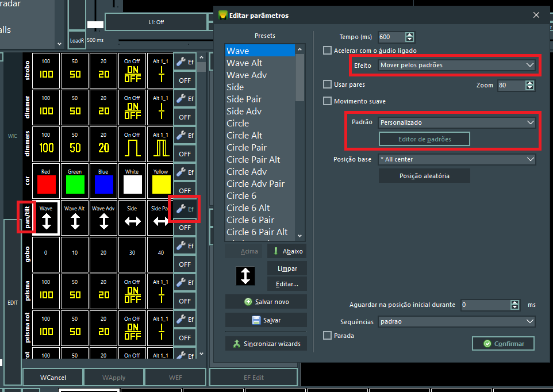Click the Posição aleatória button
Viewport: 553px width, 392px height.
[424, 175]
